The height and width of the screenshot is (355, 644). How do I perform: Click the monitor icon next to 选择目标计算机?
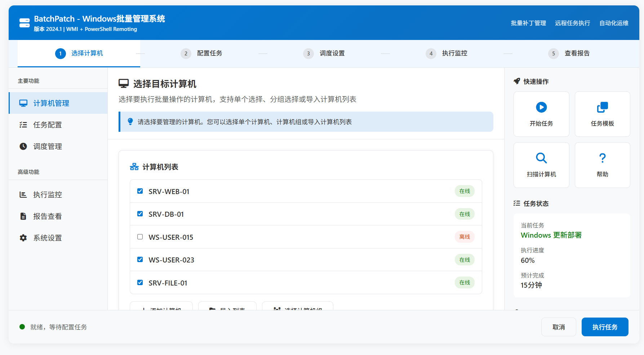point(124,84)
